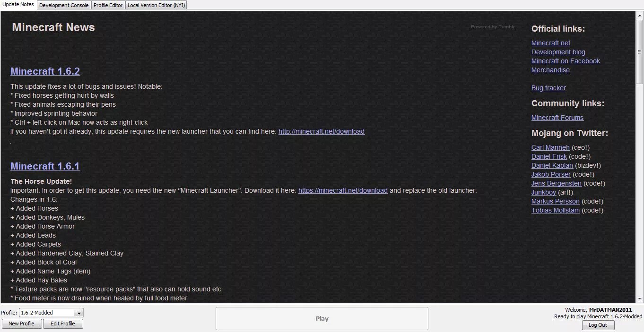Click the Edit Profile button

[63, 323]
